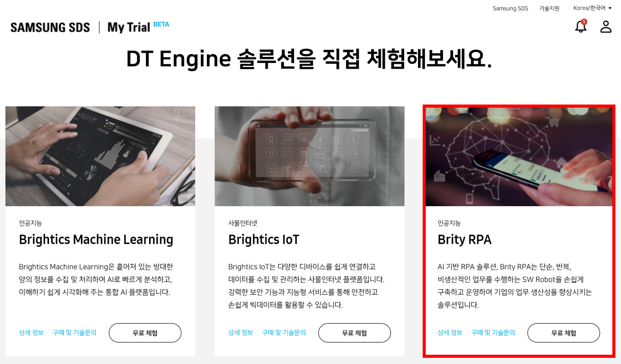Open 상세 정보 link for Brightics Machine Learning

click(31, 332)
